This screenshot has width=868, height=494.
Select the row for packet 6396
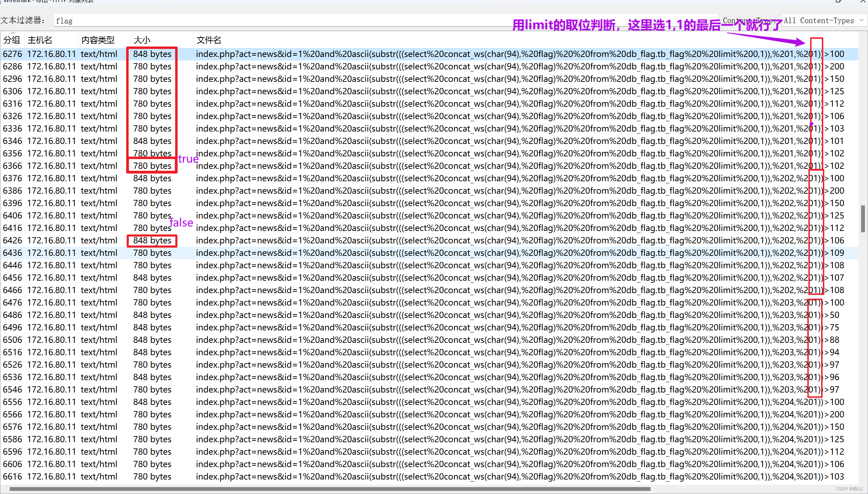click(x=429, y=203)
